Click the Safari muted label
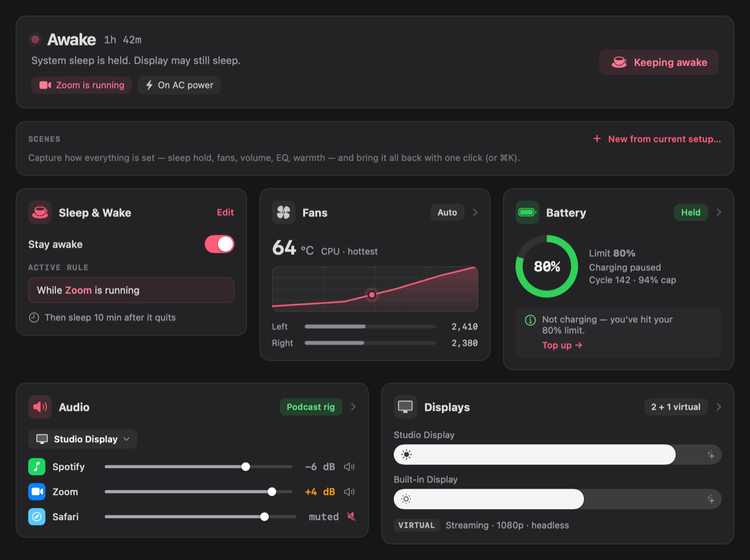 (324, 517)
